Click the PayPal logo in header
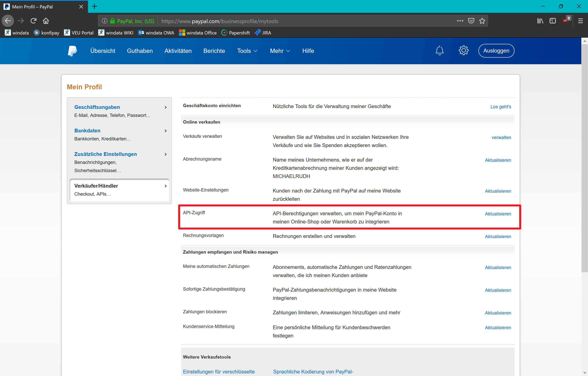The width and height of the screenshot is (588, 376). point(72,51)
